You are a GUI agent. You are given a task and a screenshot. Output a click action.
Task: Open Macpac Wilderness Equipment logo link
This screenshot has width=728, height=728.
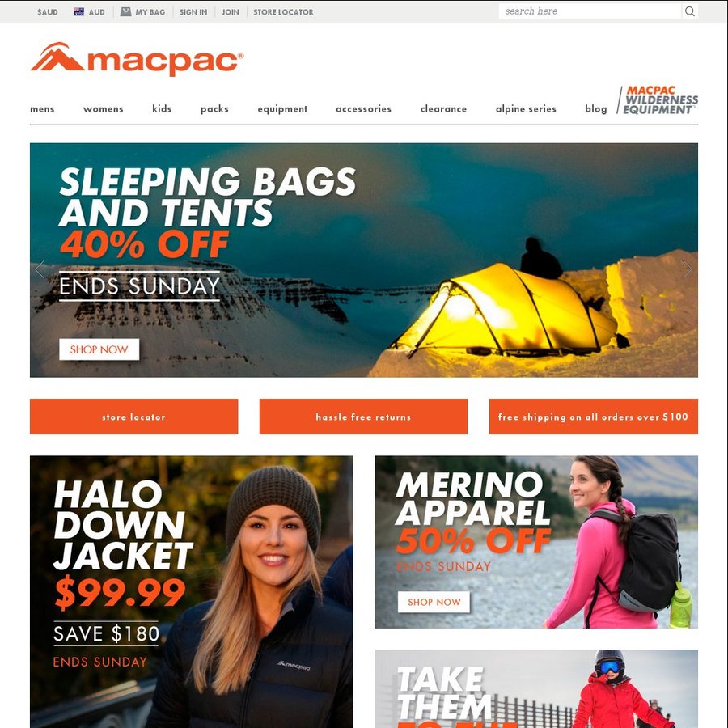pos(657,99)
